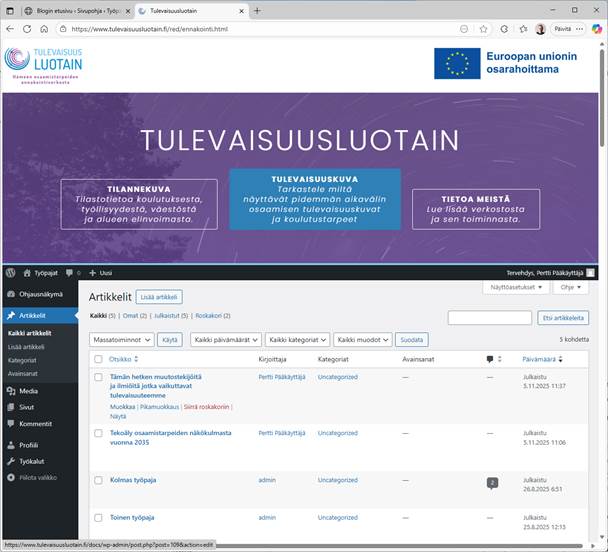Open the Media library sidebar icon

point(10,391)
